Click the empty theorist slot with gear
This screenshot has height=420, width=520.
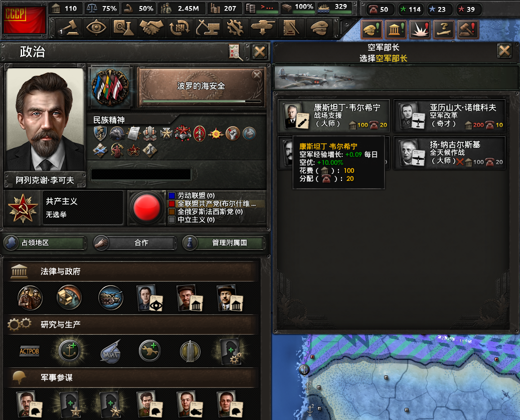[230, 350]
